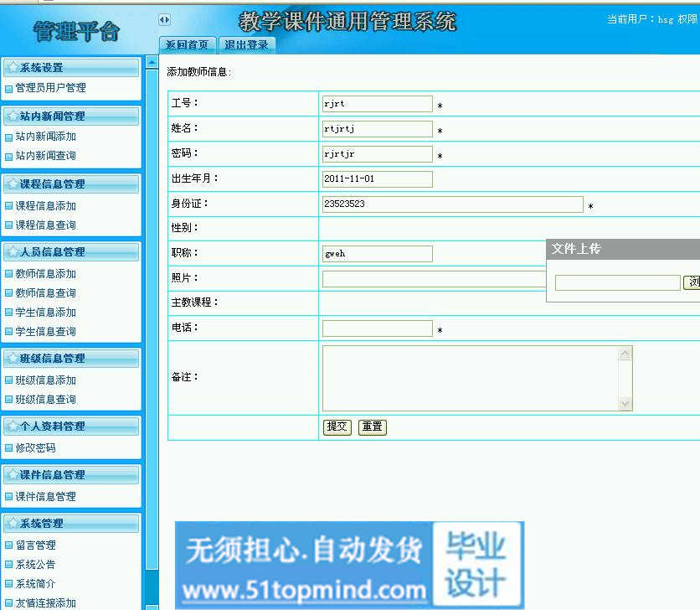Screen dimensions: 700x610
Task: Open 站内新闻查询 menu item
Action: 46,156
